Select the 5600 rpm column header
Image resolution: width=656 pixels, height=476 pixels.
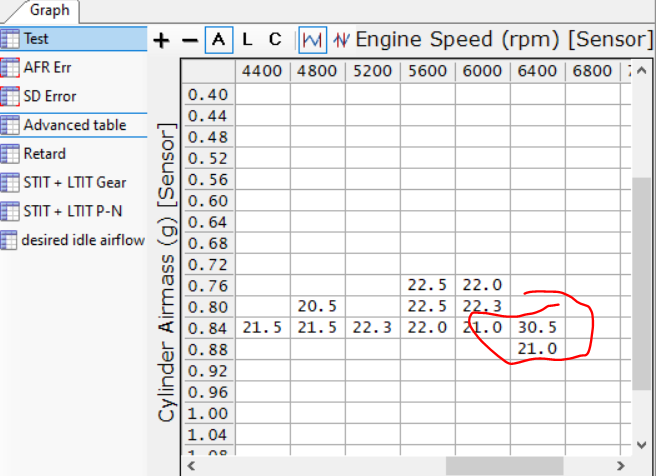(427, 71)
